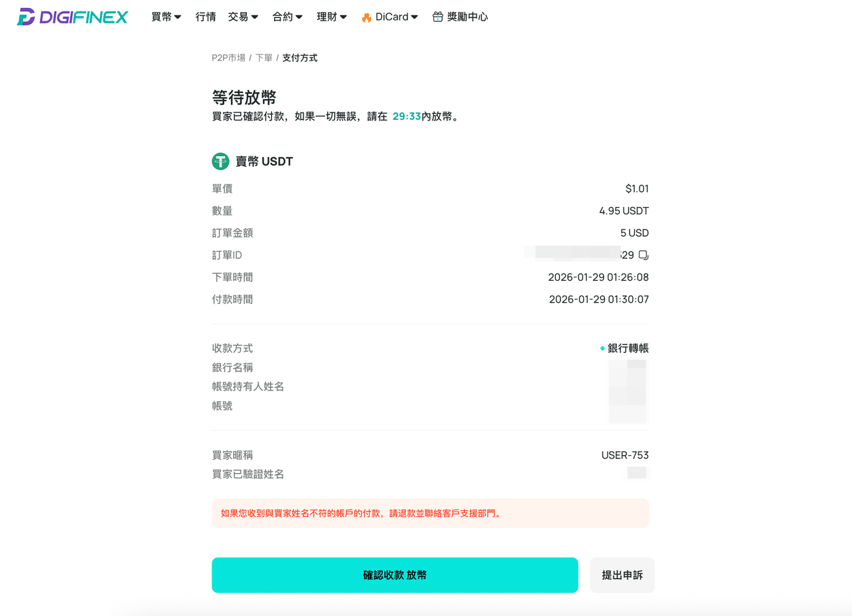Click the DiCard orange icon
Image resolution: width=852 pixels, height=616 pixels.
coord(367,17)
